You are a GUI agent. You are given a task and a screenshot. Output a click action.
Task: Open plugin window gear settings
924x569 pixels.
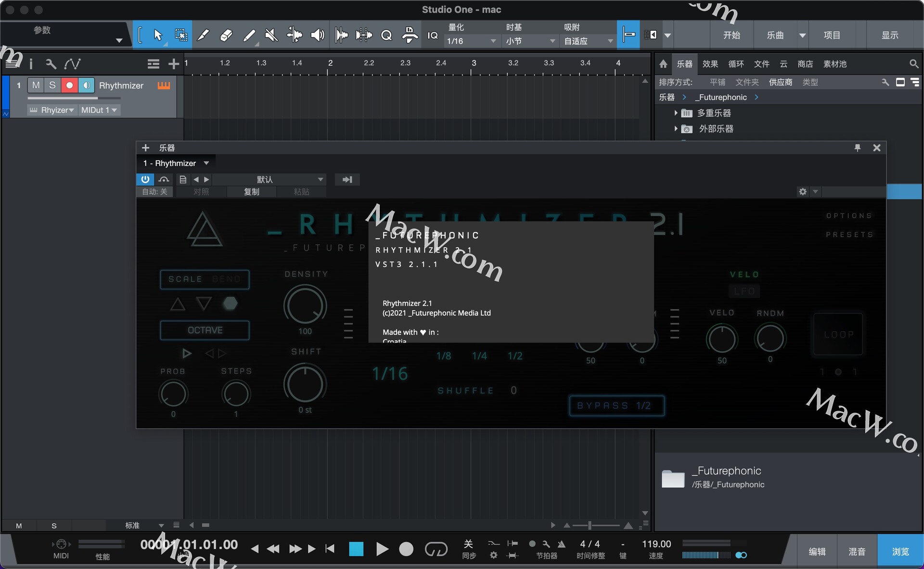[803, 191]
